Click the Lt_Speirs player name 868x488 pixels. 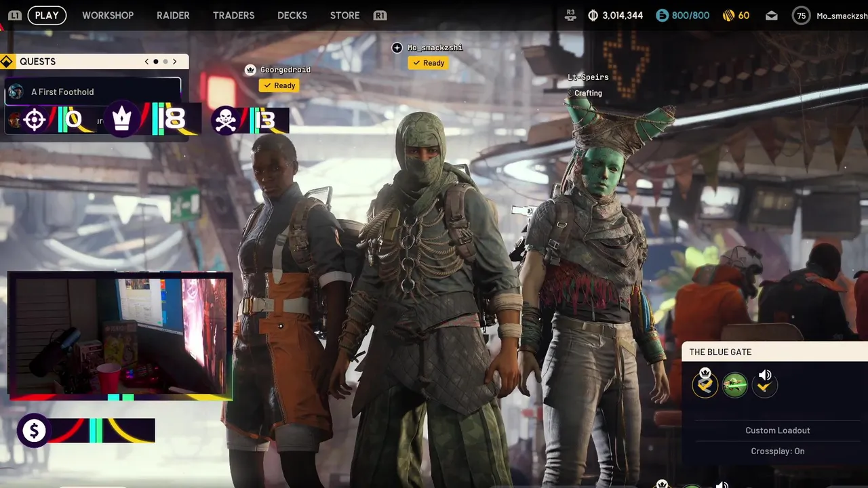click(588, 77)
